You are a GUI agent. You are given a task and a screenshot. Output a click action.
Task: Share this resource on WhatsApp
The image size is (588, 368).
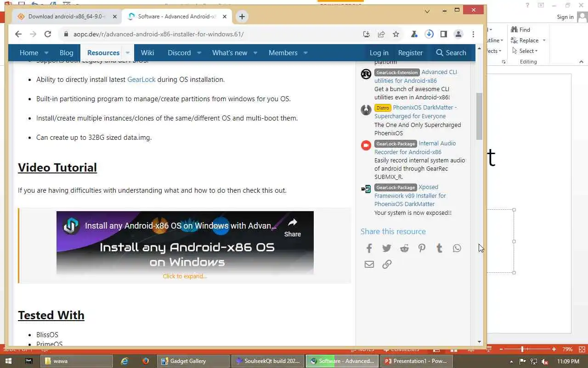pyautogui.click(x=457, y=248)
